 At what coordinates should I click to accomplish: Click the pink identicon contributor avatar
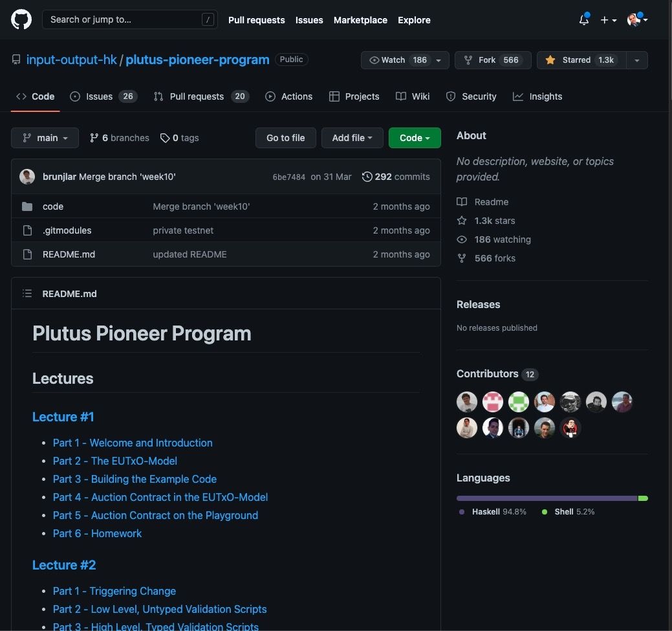(x=492, y=402)
